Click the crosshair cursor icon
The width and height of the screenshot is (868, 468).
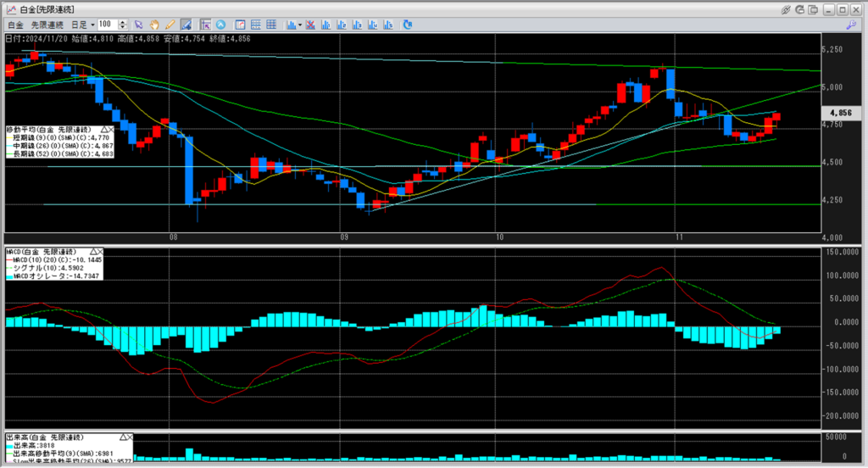coord(205,25)
